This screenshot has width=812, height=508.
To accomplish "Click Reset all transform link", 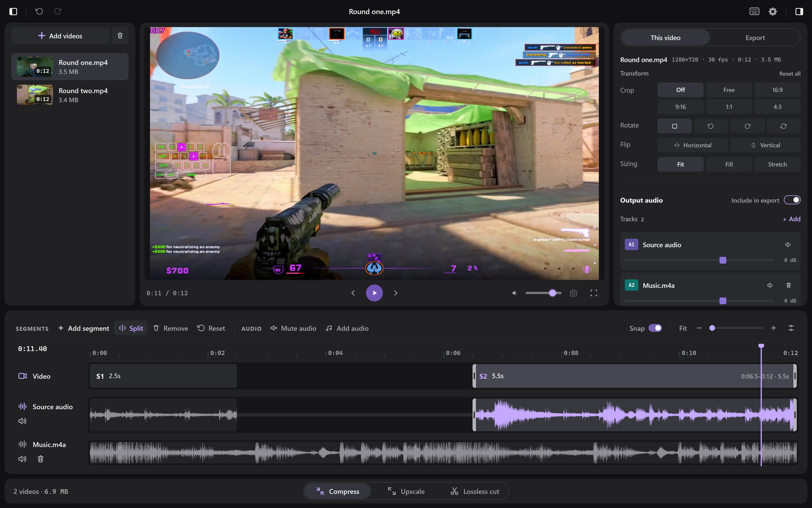I will [x=789, y=74].
